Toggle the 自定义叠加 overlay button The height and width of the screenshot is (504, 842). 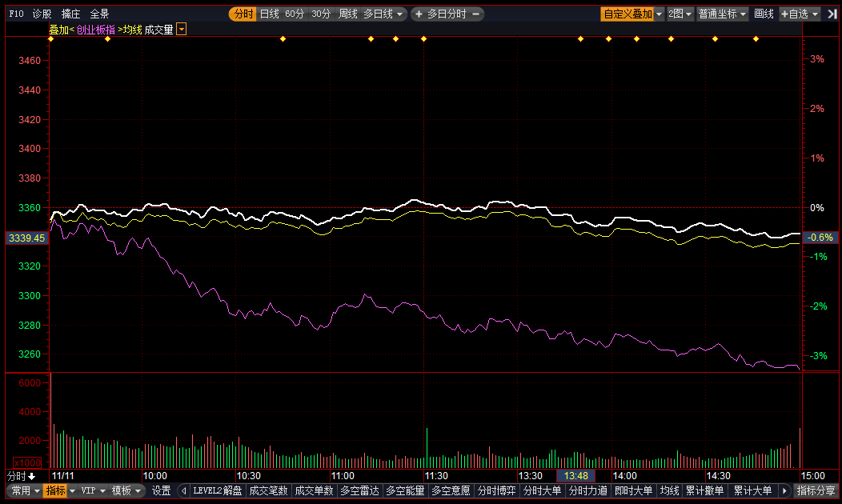627,14
